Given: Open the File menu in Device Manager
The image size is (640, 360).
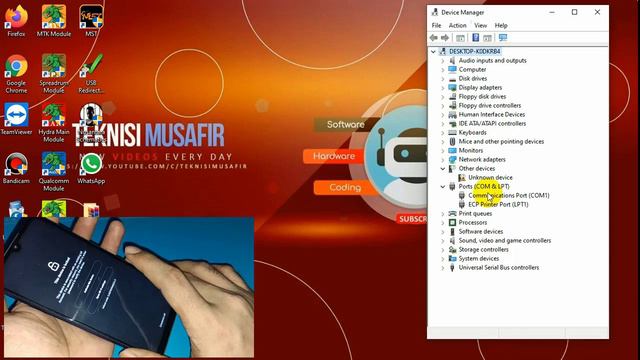Looking at the screenshot, I should (436, 25).
